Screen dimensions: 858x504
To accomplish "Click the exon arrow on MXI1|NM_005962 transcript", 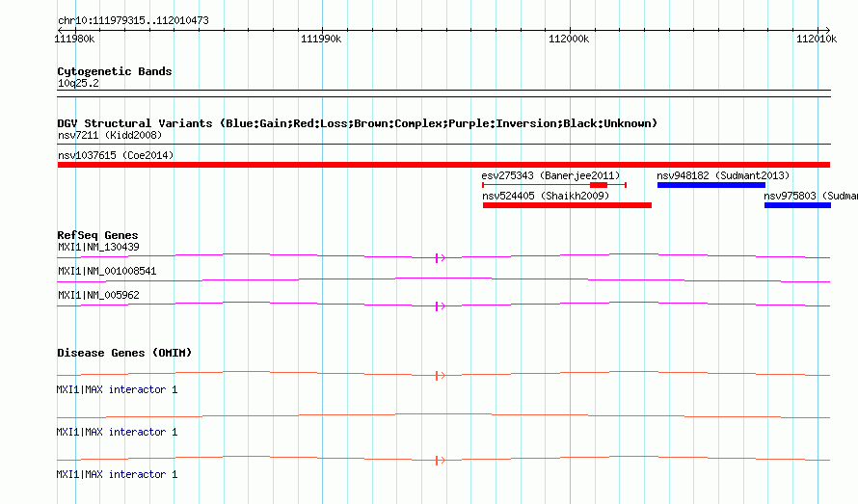I will [x=440, y=306].
